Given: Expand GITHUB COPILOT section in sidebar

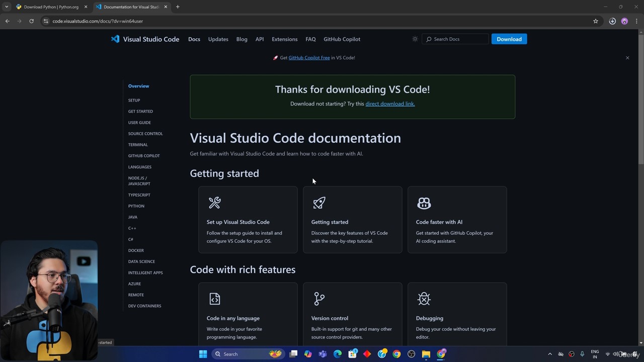Looking at the screenshot, I should tap(144, 156).
